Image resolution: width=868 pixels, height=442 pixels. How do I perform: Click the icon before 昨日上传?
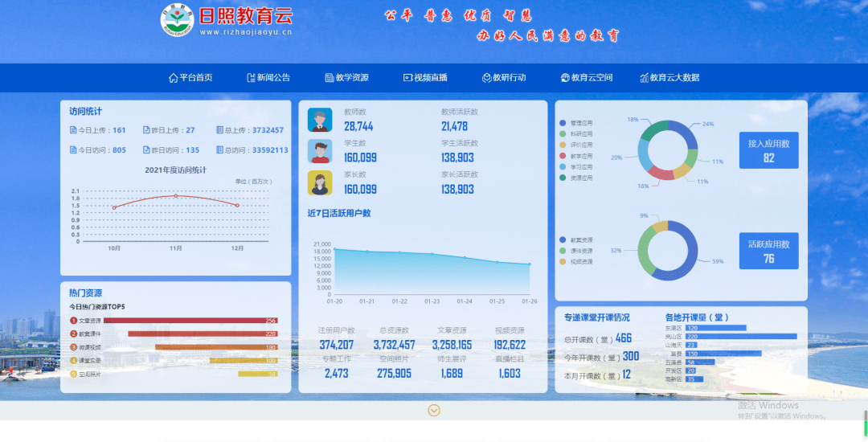pos(146,130)
